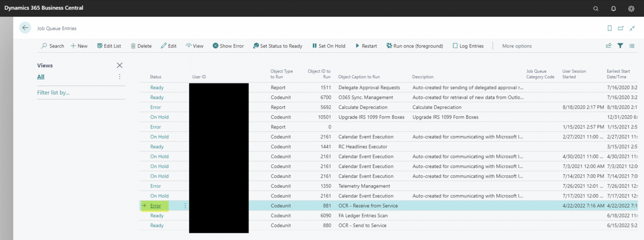Click the Filter list by field
Viewport: 644px width, 240px height.
53,93
